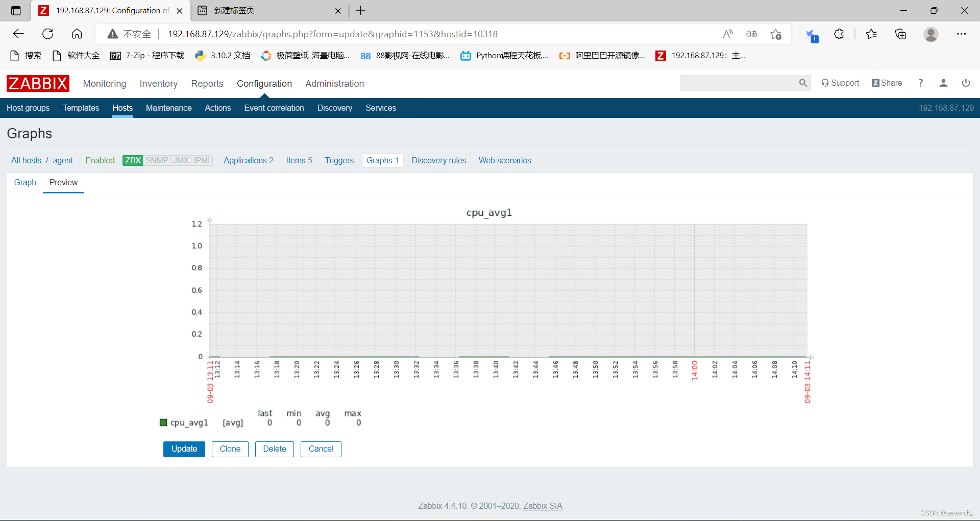The height and width of the screenshot is (521, 980).
Task: Click the translate page icon
Action: [x=752, y=34]
